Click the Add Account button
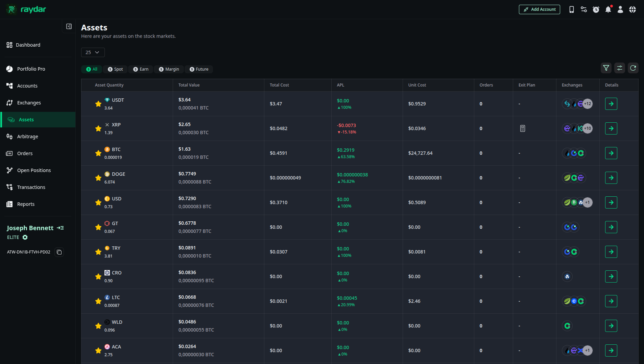The image size is (644, 364). (x=539, y=9)
